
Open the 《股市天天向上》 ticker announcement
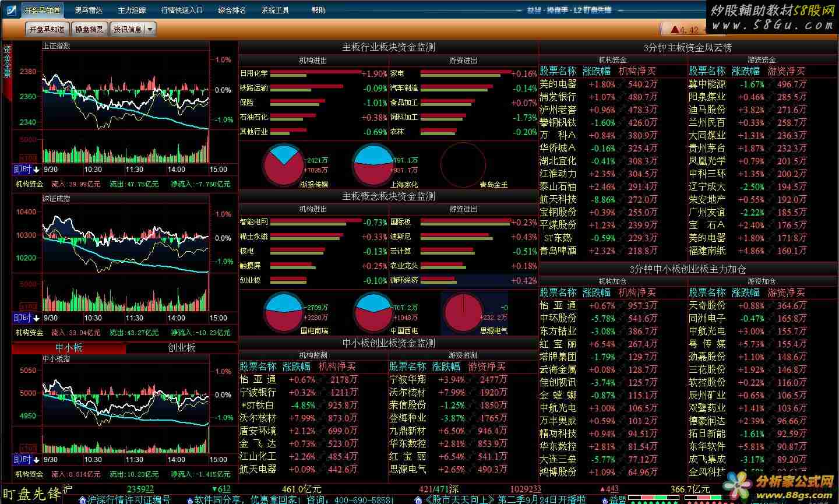click(505, 500)
